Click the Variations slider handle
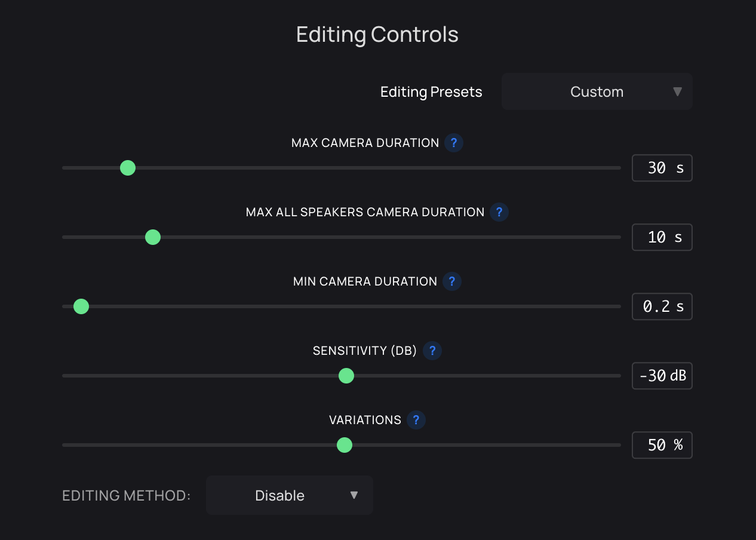756x540 pixels. [x=345, y=445]
